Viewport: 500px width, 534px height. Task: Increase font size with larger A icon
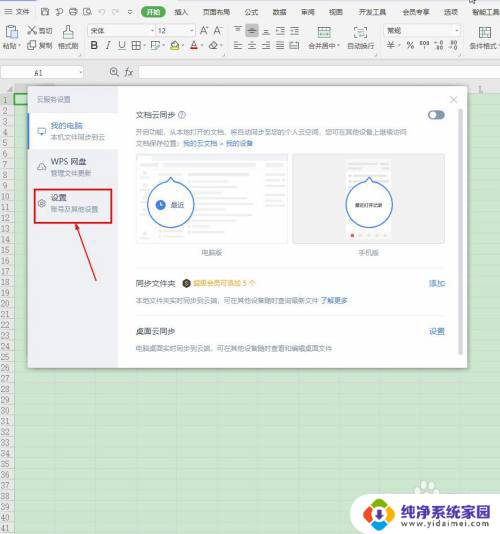pyautogui.click(x=204, y=31)
